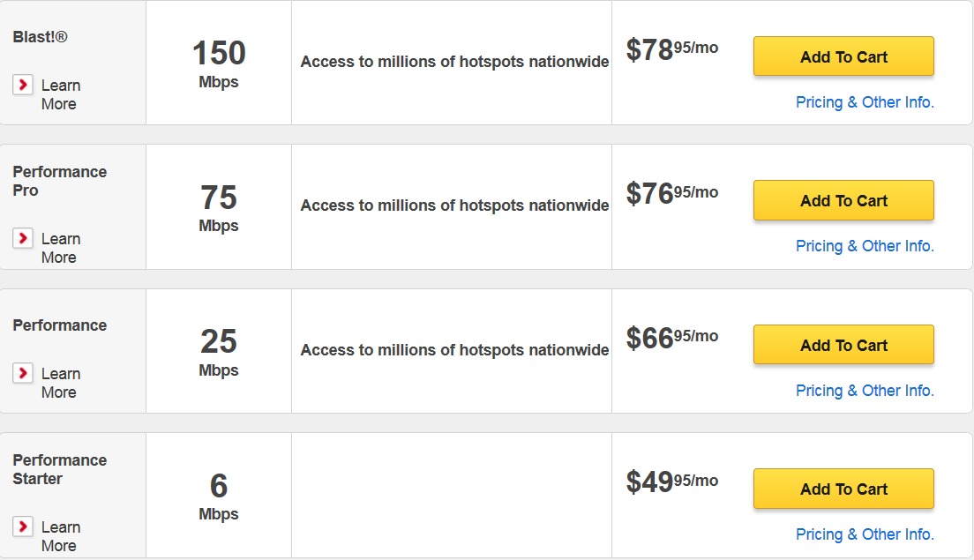
Task: Click Learn More text under Performance Pro
Action: [x=60, y=248]
